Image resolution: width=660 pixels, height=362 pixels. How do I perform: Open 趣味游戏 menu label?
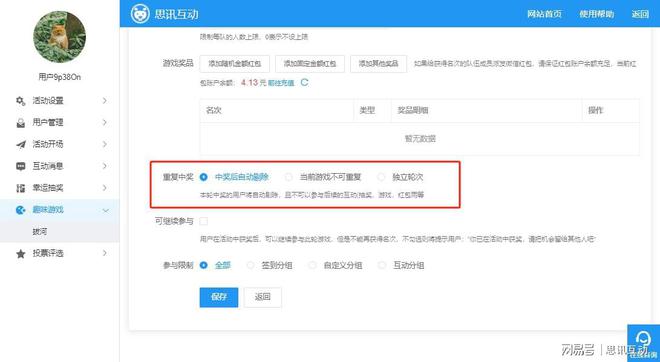coord(48,210)
